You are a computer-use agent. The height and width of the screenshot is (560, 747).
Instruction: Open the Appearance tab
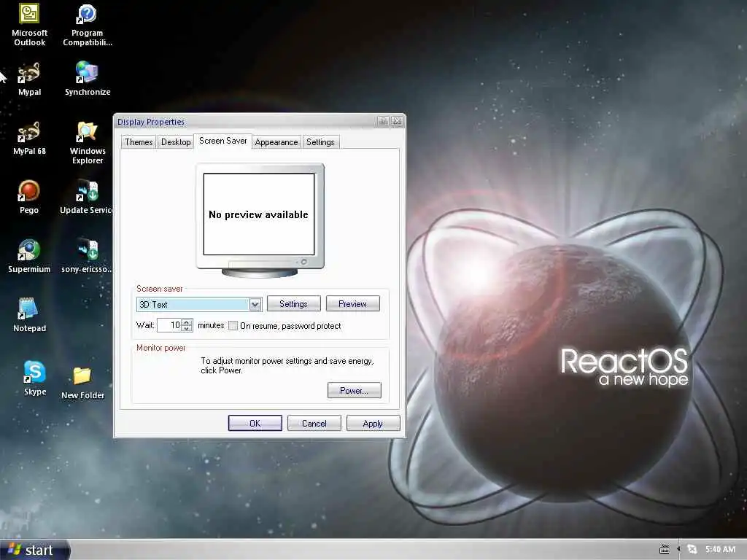pyautogui.click(x=276, y=142)
